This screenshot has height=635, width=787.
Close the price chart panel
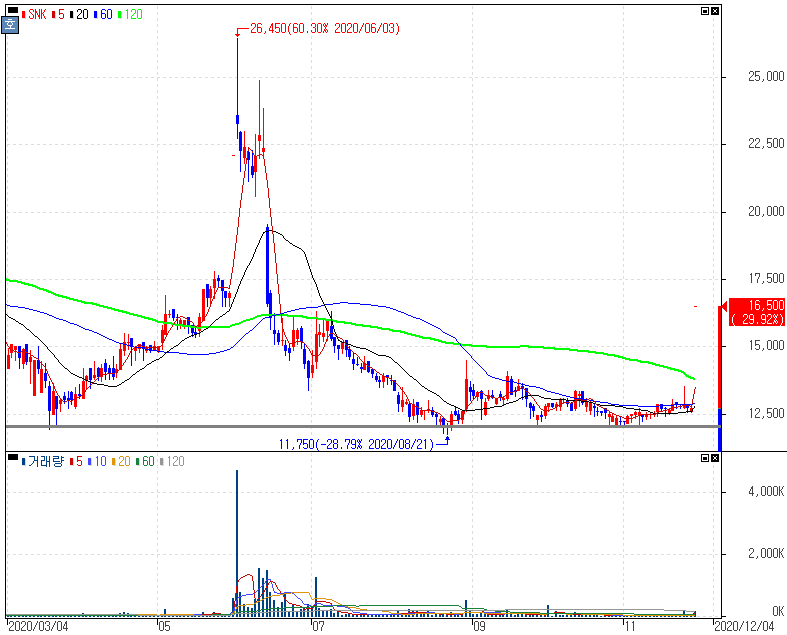(715, 11)
